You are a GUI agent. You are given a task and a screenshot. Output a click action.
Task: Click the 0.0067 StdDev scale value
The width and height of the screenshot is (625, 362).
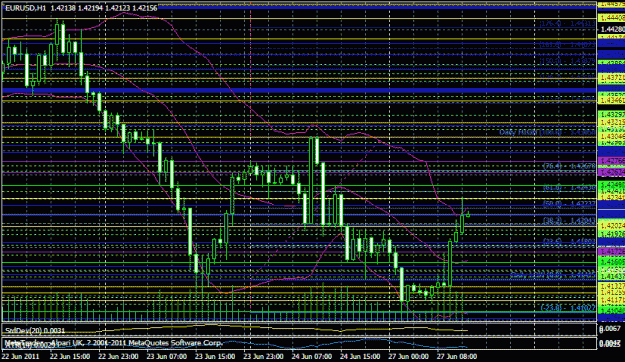pyautogui.click(x=611, y=329)
